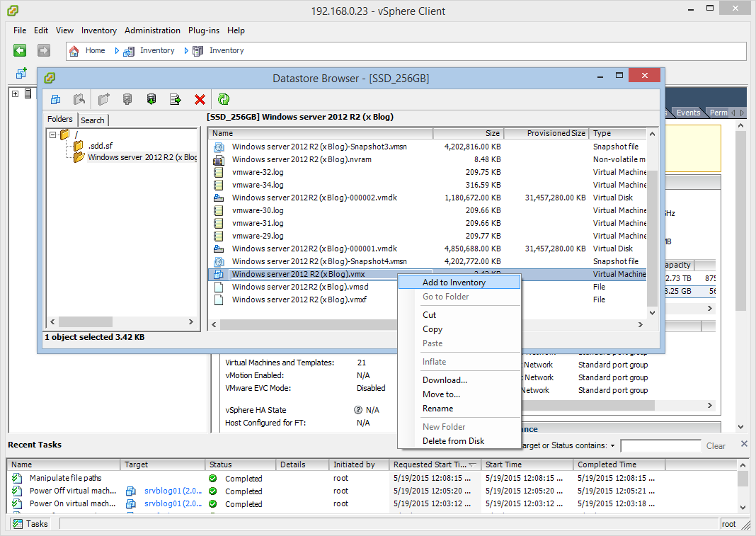Choose Rename in the context menu
This screenshot has height=536, width=756.
459,409
